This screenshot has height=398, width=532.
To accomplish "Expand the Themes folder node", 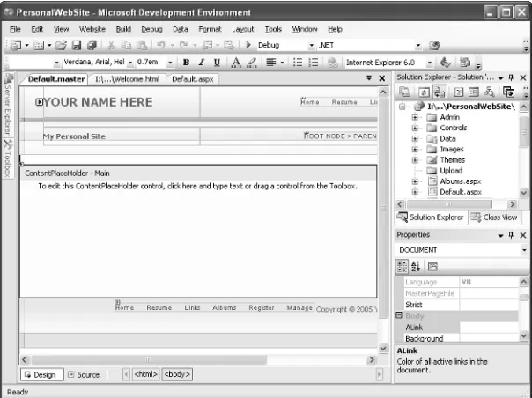I will [x=415, y=159].
